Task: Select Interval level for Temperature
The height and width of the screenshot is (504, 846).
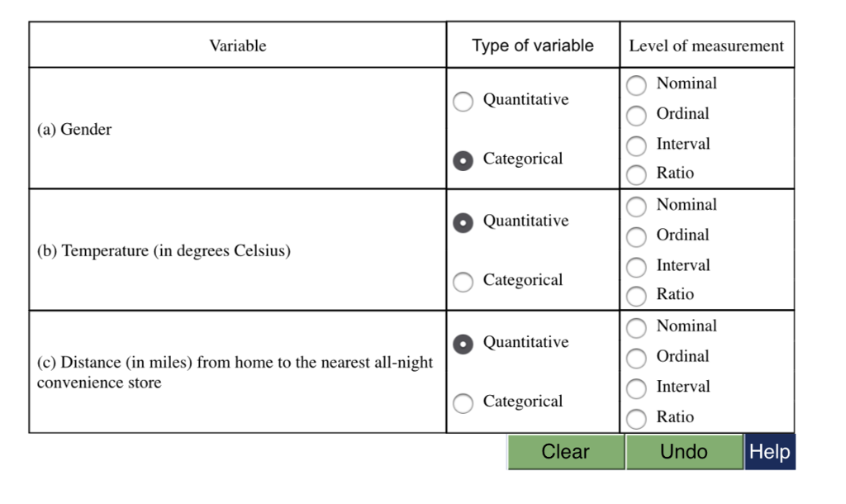Action: click(637, 266)
